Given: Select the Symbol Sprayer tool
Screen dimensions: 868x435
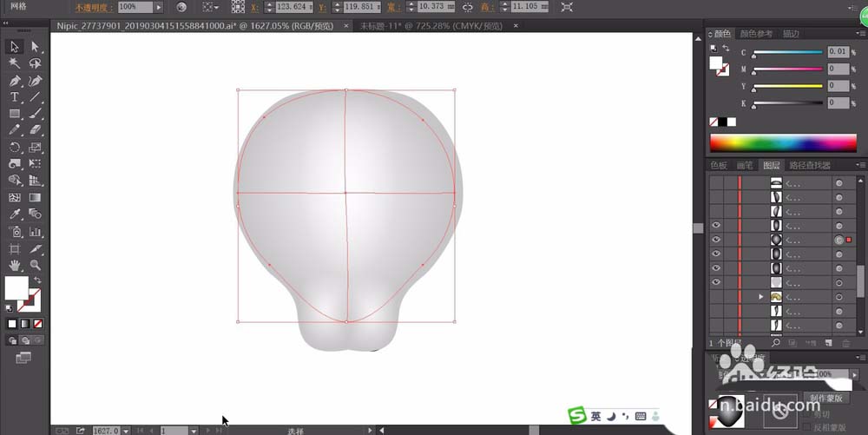Looking at the screenshot, I should 15,232.
